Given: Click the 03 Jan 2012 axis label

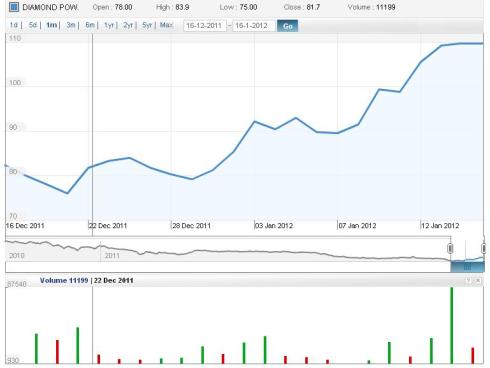Looking at the screenshot, I should 274,226.
